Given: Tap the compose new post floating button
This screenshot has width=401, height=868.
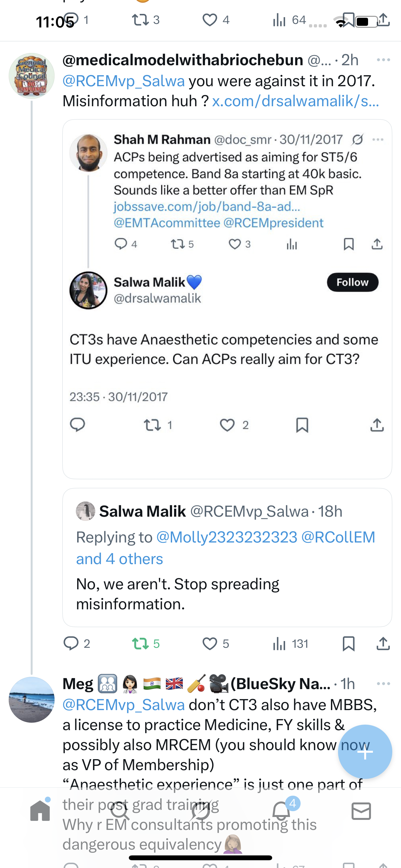Looking at the screenshot, I should (x=365, y=752).
